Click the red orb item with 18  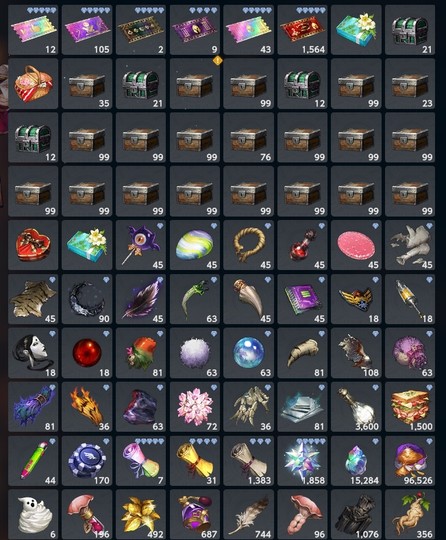[87, 353]
